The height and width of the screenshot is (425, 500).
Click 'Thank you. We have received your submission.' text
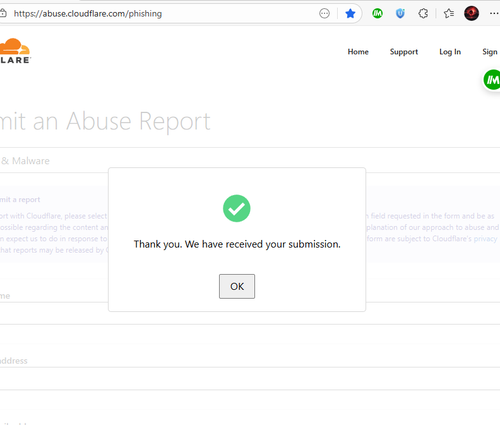point(237,244)
